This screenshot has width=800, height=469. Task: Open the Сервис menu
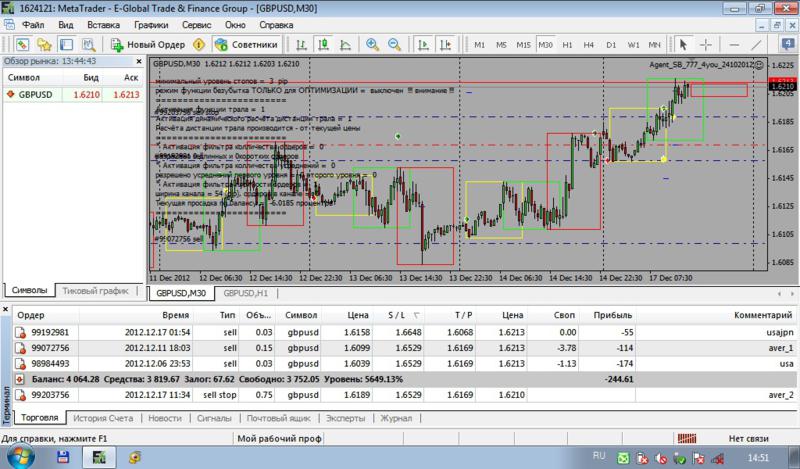[x=196, y=24]
